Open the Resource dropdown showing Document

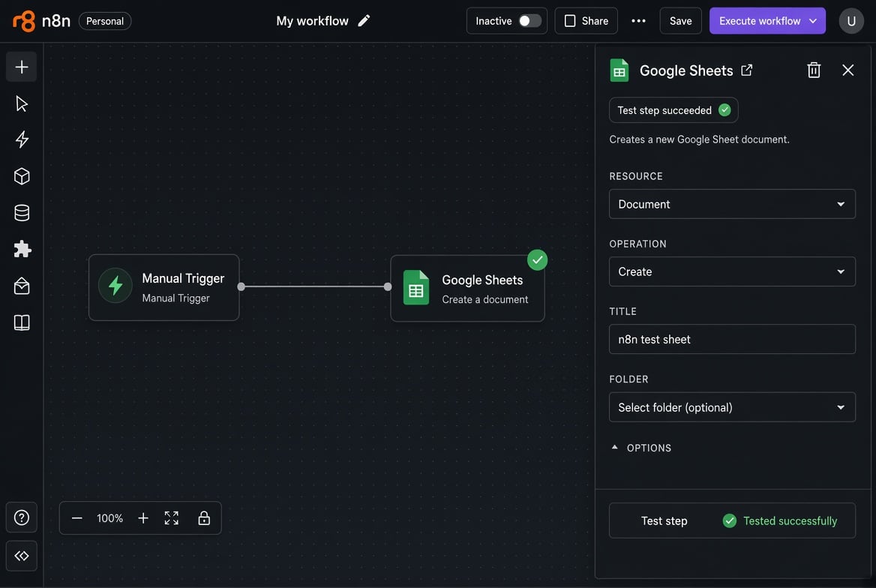[732, 204]
